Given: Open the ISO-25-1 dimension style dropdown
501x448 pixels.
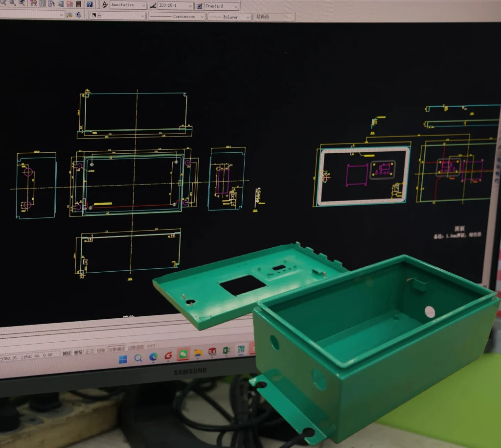Looking at the screenshot, I should coord(190,6).
